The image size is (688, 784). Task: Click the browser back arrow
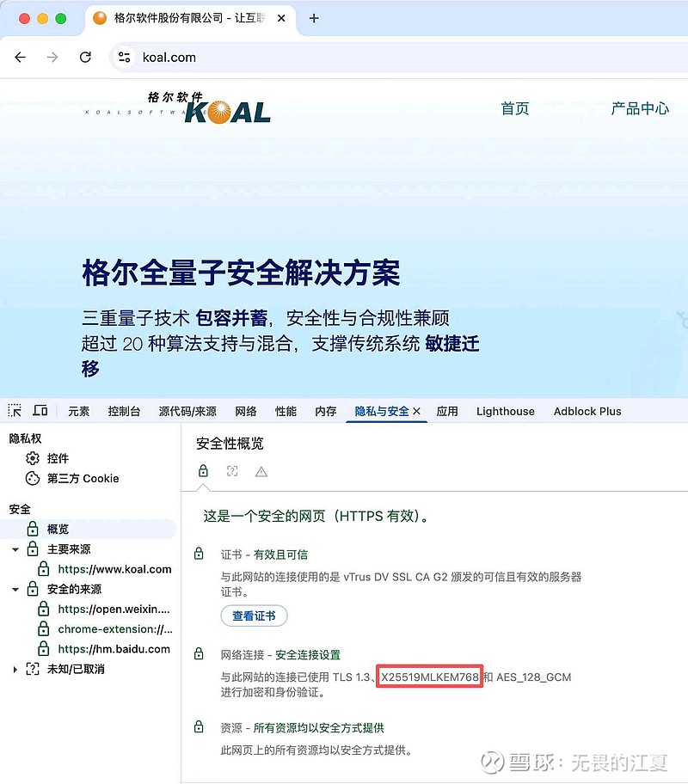20,58
